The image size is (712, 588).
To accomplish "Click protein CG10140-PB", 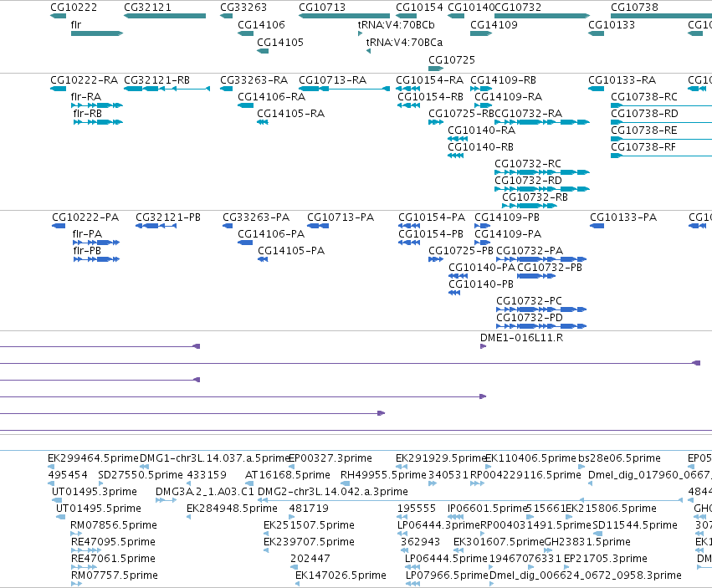I will tap(481, 284).
